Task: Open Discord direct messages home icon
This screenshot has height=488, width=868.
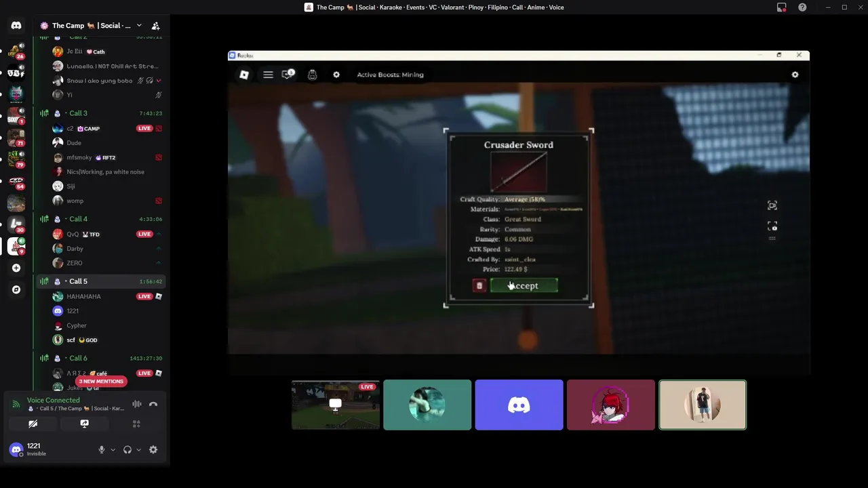Action: click(16, 26)
